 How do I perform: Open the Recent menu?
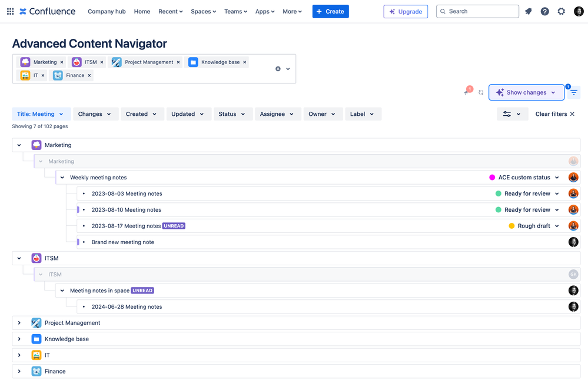click(x=170, y=11)
